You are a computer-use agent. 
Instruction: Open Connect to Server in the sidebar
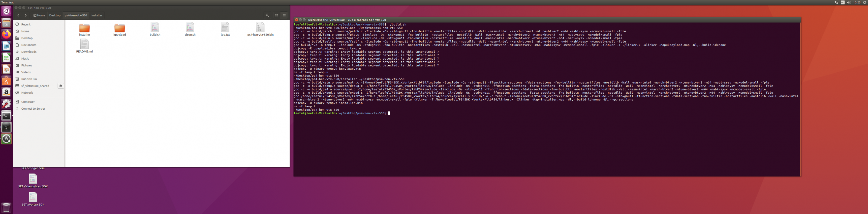pyautogui.click(x=39, y=108)
